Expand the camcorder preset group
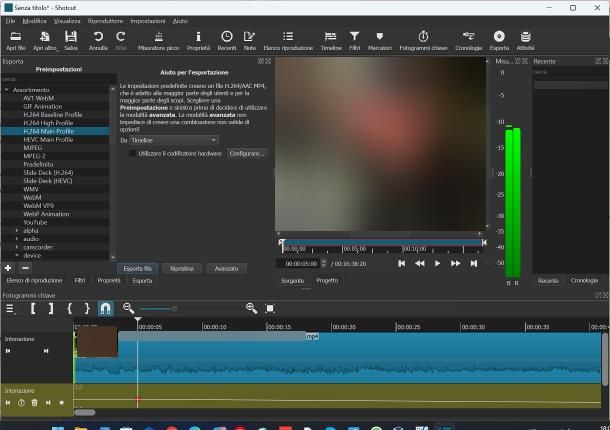 pyautogui.click(x=16, y=247)
